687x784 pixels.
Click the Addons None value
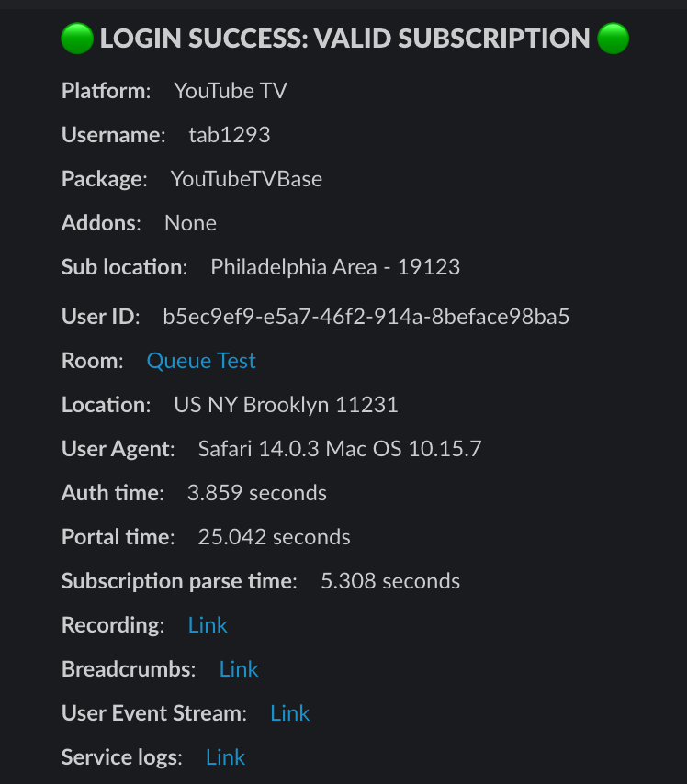(191, 223)
